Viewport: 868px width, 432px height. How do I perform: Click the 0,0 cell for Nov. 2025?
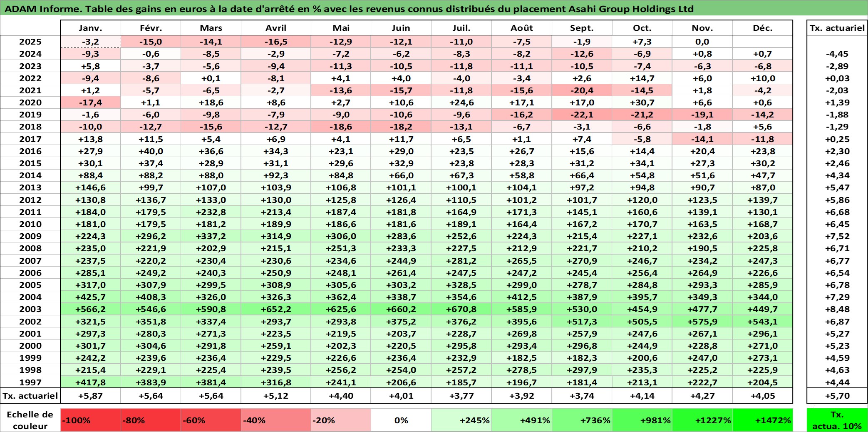tap(702, 42)
